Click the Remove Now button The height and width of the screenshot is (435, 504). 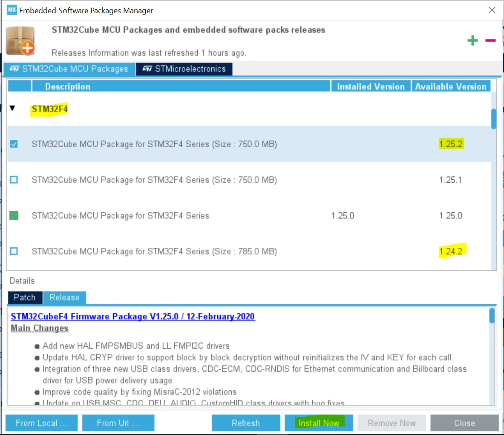tap(392, 423)
